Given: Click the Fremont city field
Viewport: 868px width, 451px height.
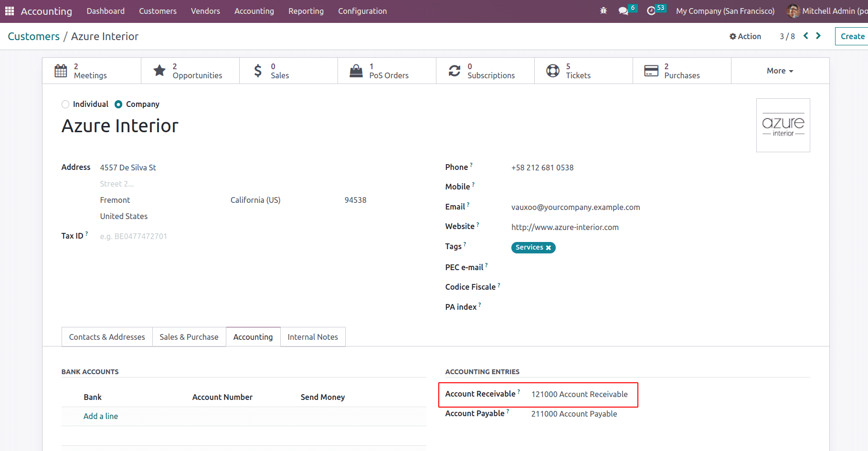Looking at the screenshot, I should click(115, 200).
